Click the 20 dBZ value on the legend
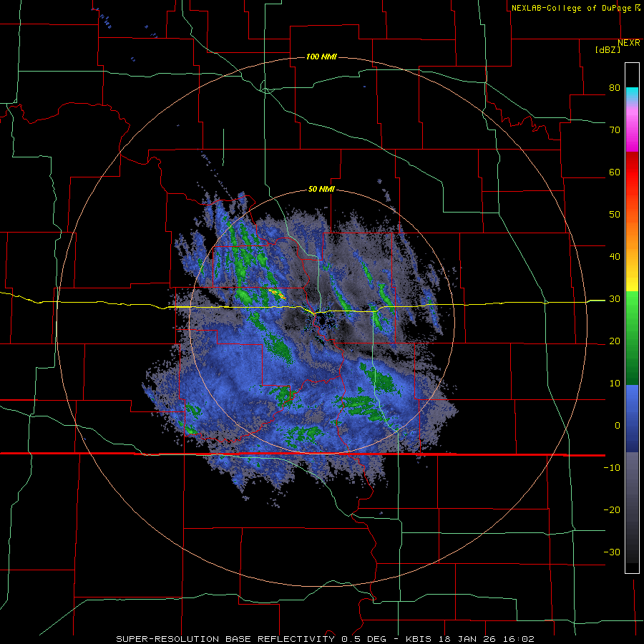 tap(615, 341)
